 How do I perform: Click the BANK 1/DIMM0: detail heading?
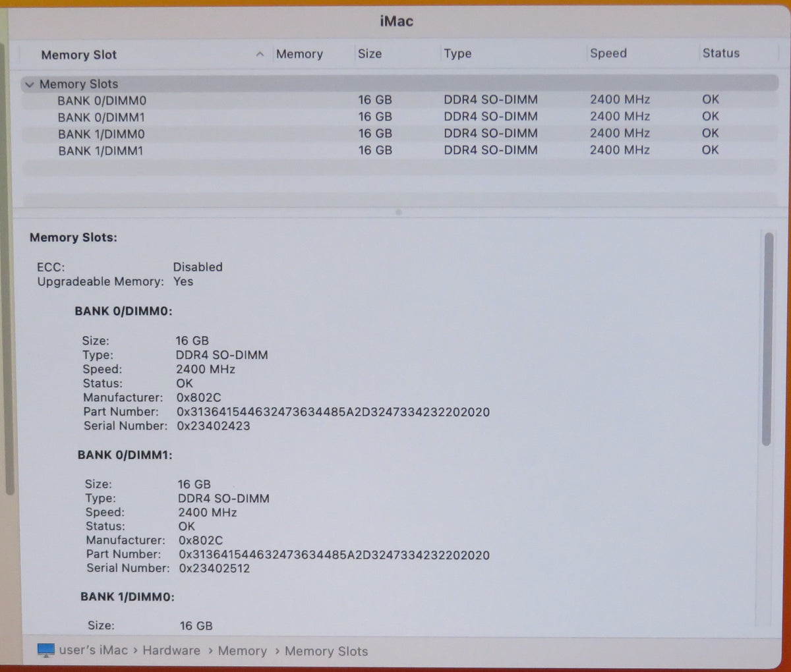point(127,597)
